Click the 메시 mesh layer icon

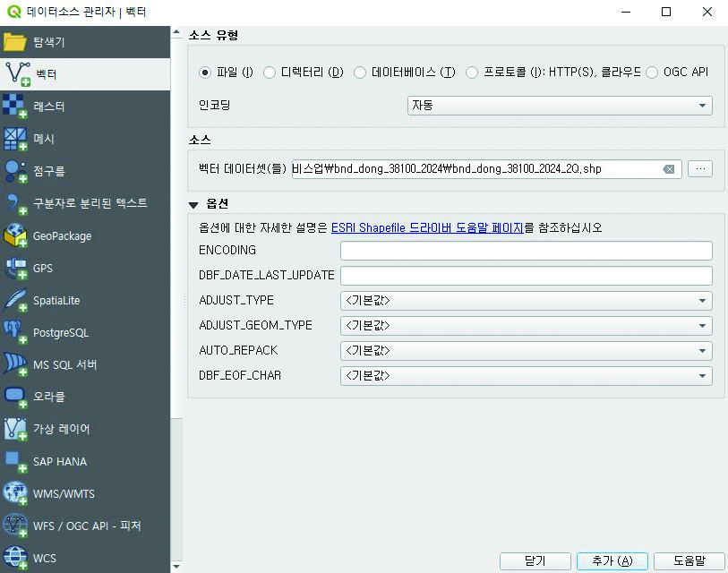15,139
